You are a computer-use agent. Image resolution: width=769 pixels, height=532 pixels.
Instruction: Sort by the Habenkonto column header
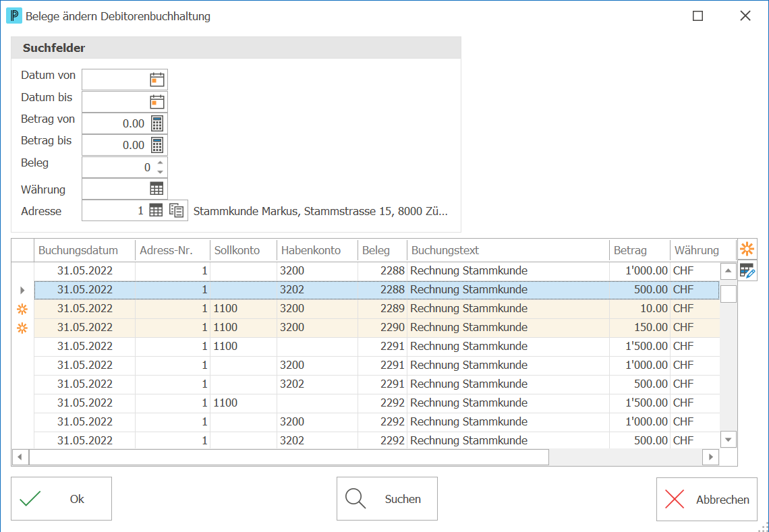[x=317, y=251]
